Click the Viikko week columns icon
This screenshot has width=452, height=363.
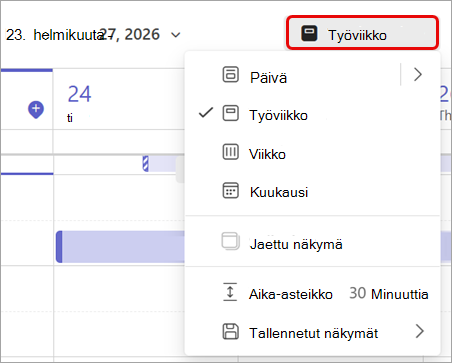pyautogui.click(x=230, y=152)
